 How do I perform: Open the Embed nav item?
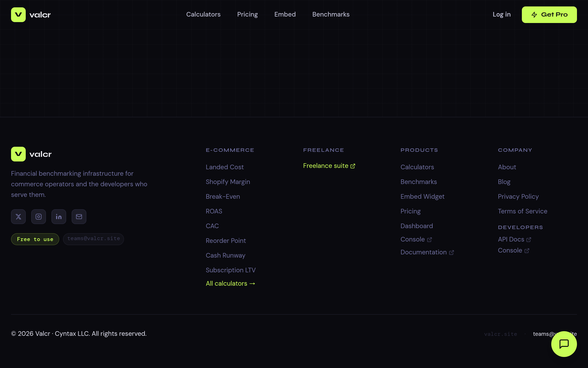[x=285, y=14]
